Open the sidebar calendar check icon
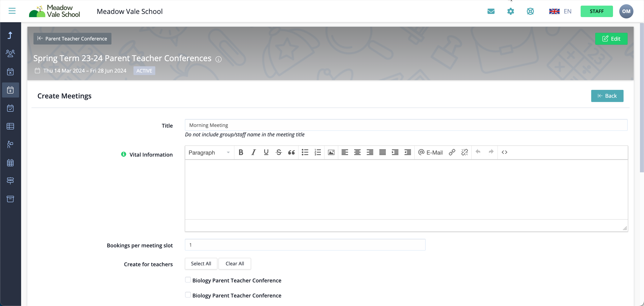 click(10, 108)
